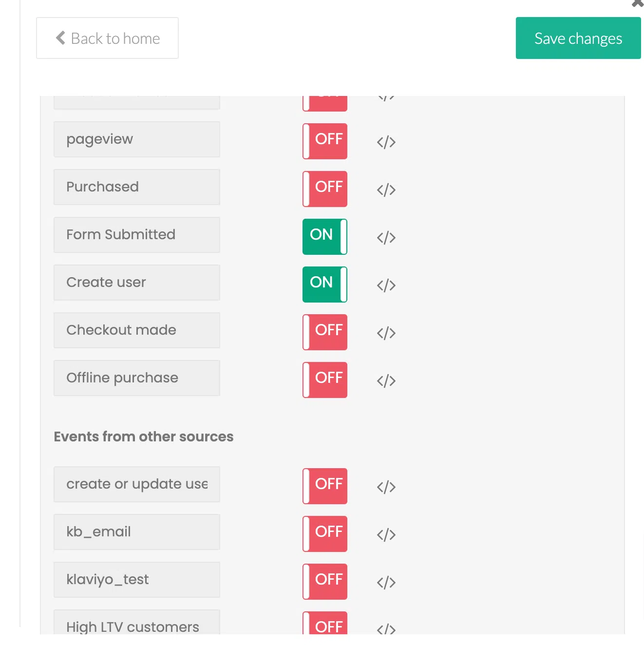Viewport: 644px width, 645px height.
Task: Click the Back to home button
Action: (107, 38)
